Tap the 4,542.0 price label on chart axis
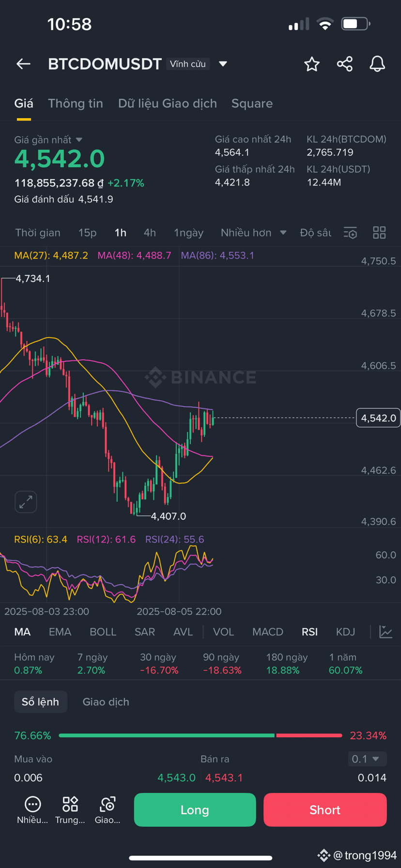 [x=378, y=418]
